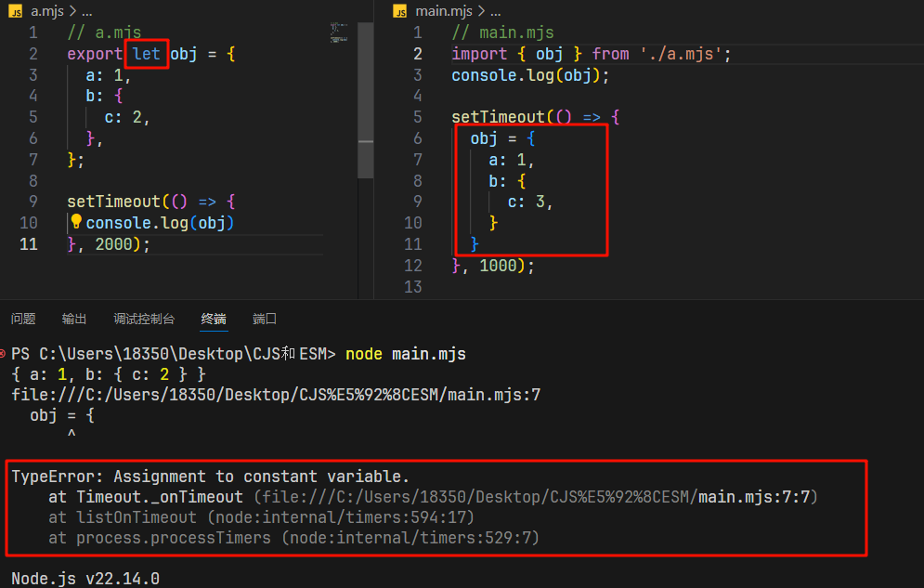
Task: Click 'c: 2,' on a.mjs line 5
Action: click(126, 117)
